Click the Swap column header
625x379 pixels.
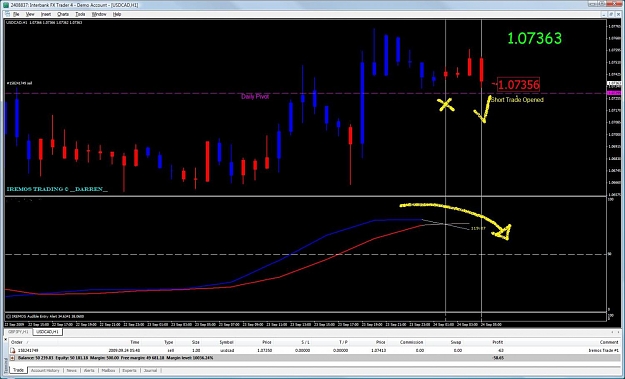pyautogui.click(x=456, y=342)
